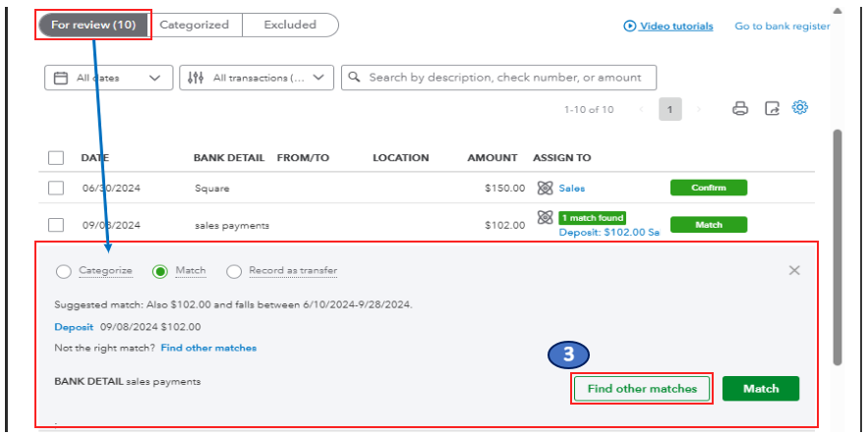This screenshot has height=436, width=868.
Task: Go to previous page arrow
Action: pos(641,109)
